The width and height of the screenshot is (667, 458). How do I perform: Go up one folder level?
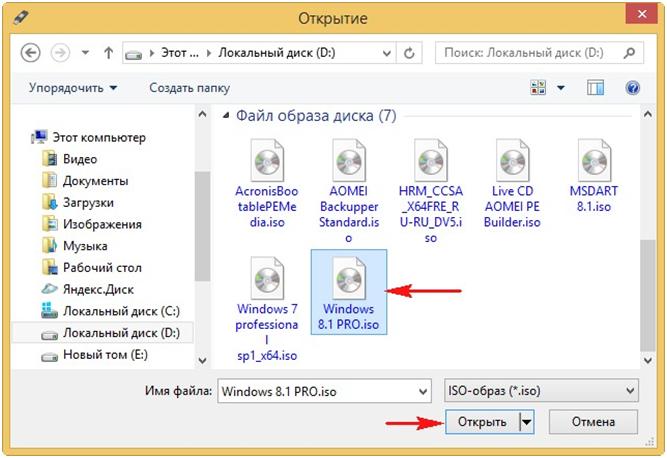click(108, 53)
